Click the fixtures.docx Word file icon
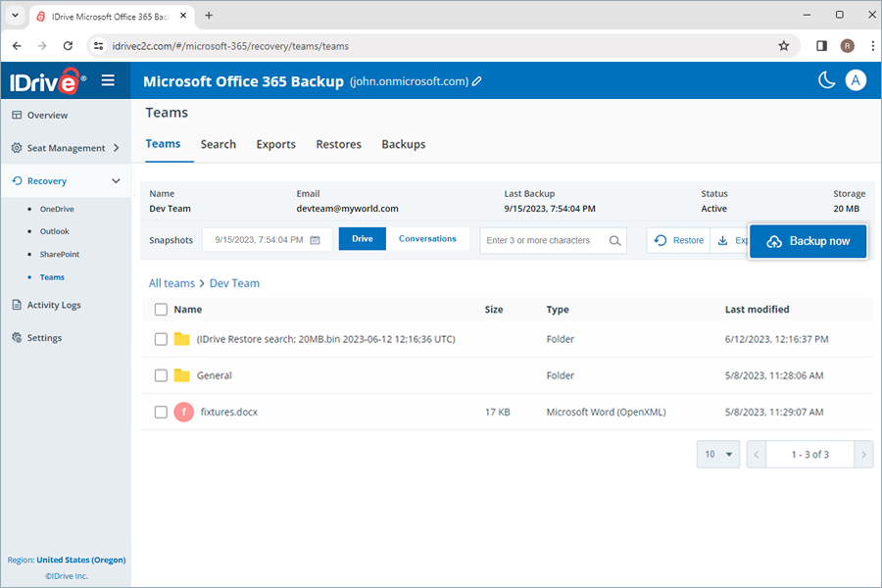The width and height of the screenshot is (882, 588). tap(183, 412)
